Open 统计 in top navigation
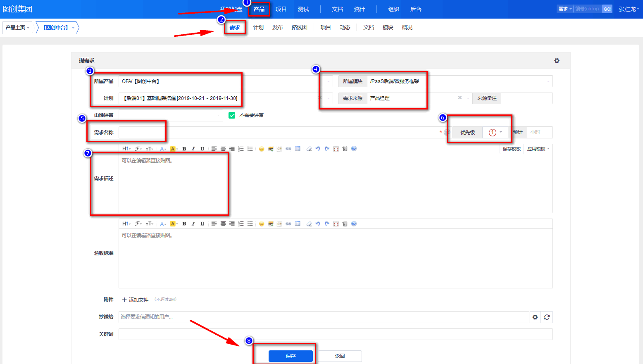The width and height of the screenshot is (643, 364). point(360,9)
